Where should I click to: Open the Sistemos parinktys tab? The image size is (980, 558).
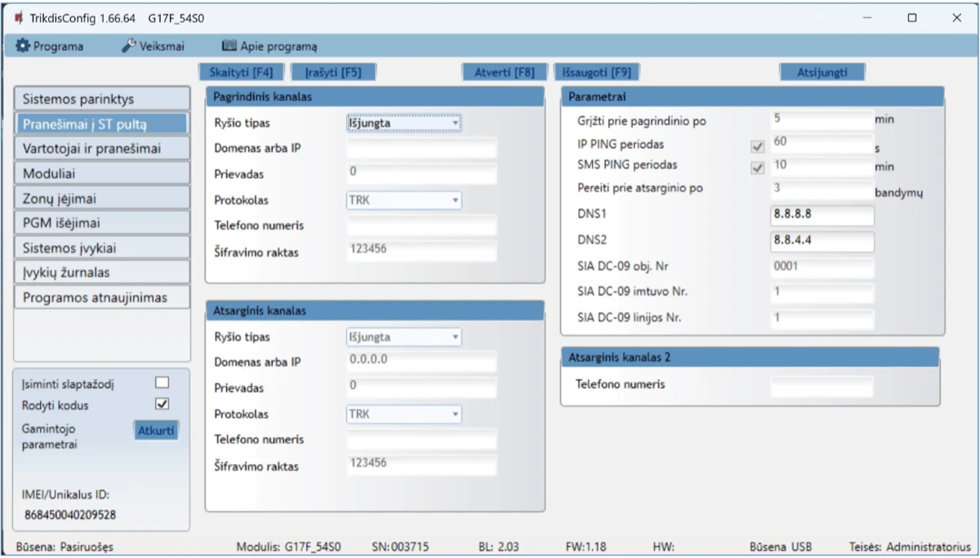102,100
